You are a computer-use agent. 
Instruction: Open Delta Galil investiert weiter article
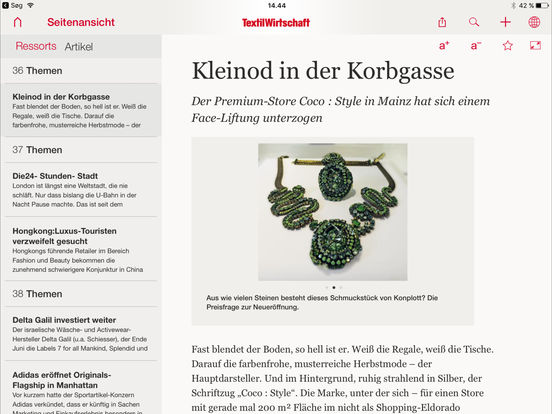[81, 334]
